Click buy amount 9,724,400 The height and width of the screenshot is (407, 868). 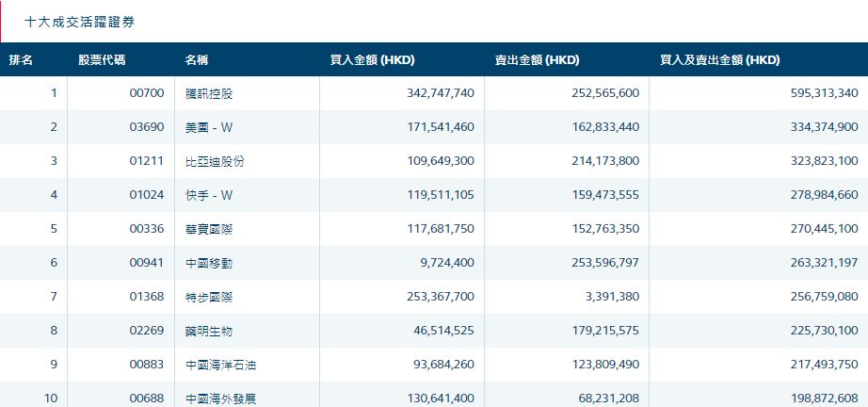click(x=448, y=263)
